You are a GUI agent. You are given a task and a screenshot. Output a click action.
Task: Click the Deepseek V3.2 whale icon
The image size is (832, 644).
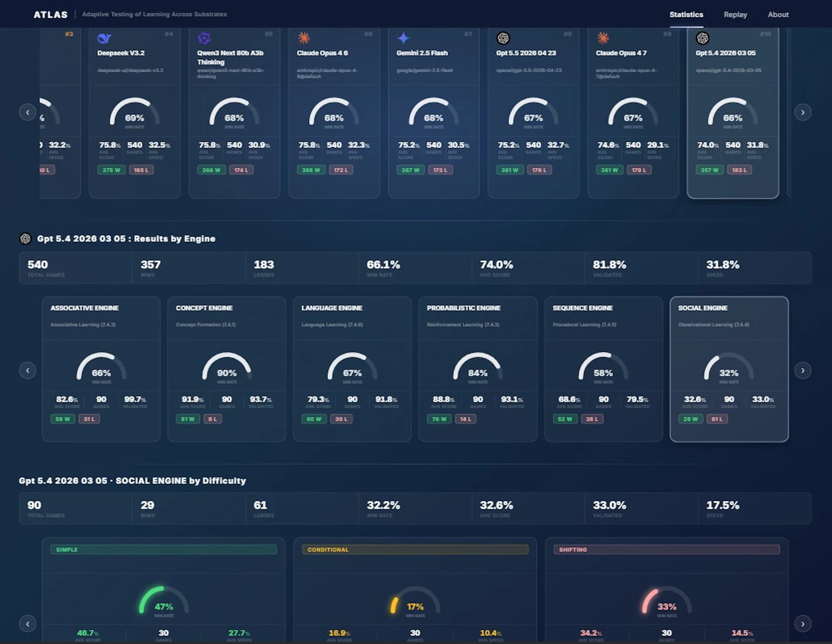(105, 38)
